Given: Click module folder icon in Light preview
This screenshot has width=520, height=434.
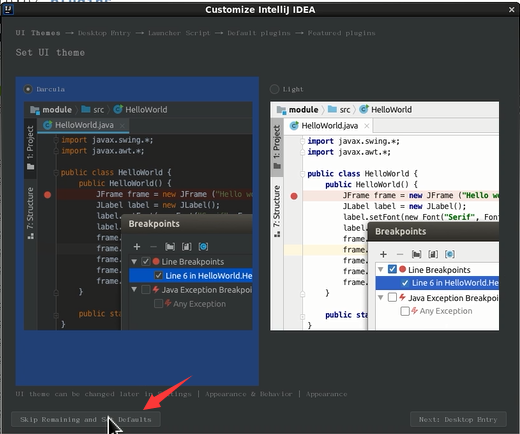Looking at the screenshot, I should 281,110.
